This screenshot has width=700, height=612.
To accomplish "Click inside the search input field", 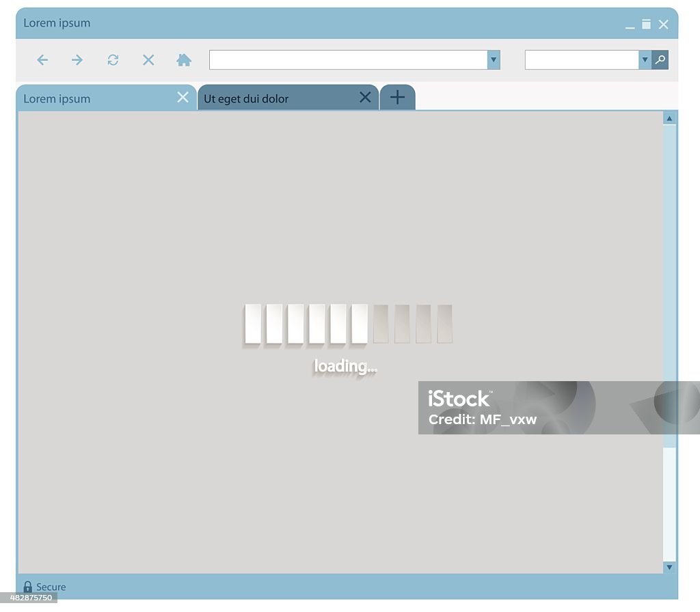I will tap(582, 60).
